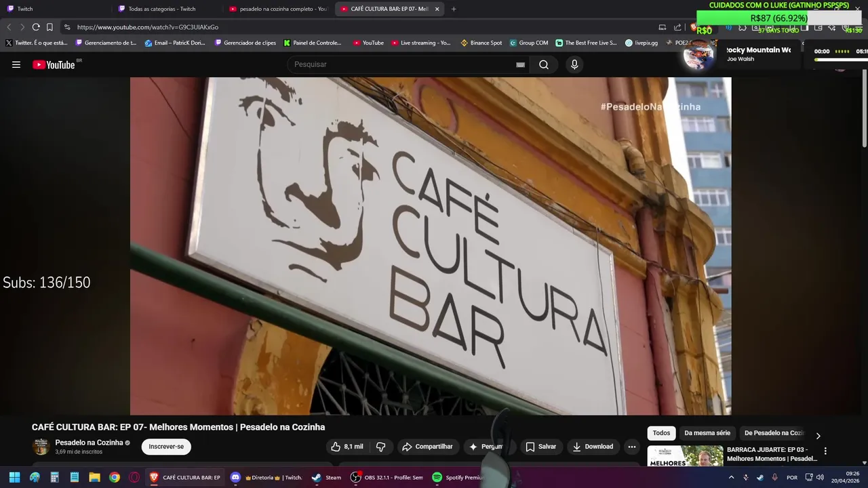This screenshot has height=488, width=868.
Task: Open a new browser tab with plus
Action: tap(454, 9)
